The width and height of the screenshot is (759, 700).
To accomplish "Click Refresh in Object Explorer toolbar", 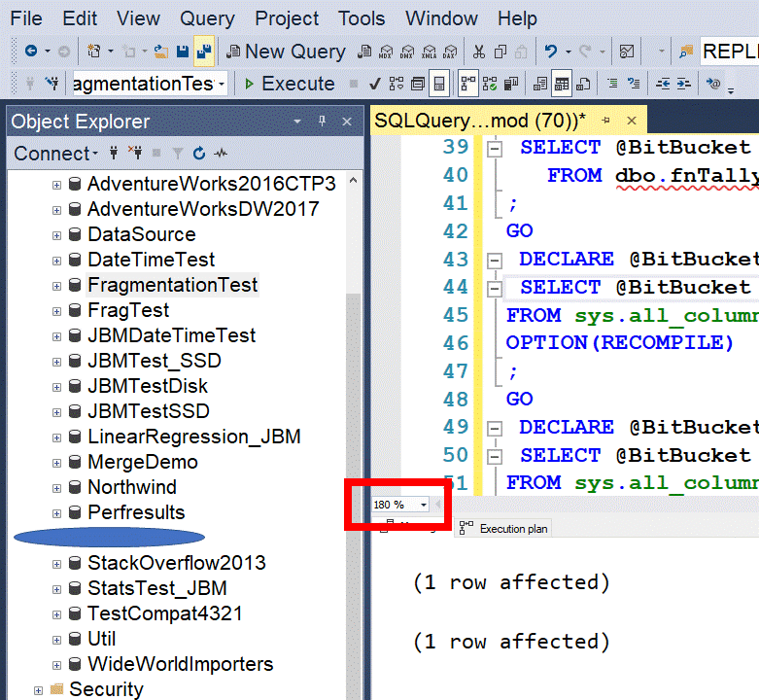I will point(199,154).
